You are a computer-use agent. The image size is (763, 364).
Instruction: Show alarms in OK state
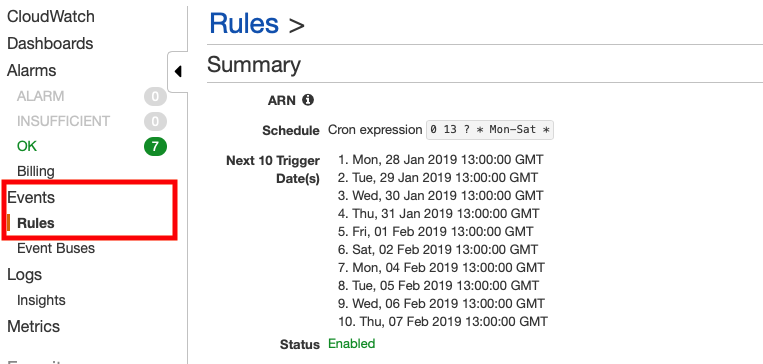coord(27,146)
